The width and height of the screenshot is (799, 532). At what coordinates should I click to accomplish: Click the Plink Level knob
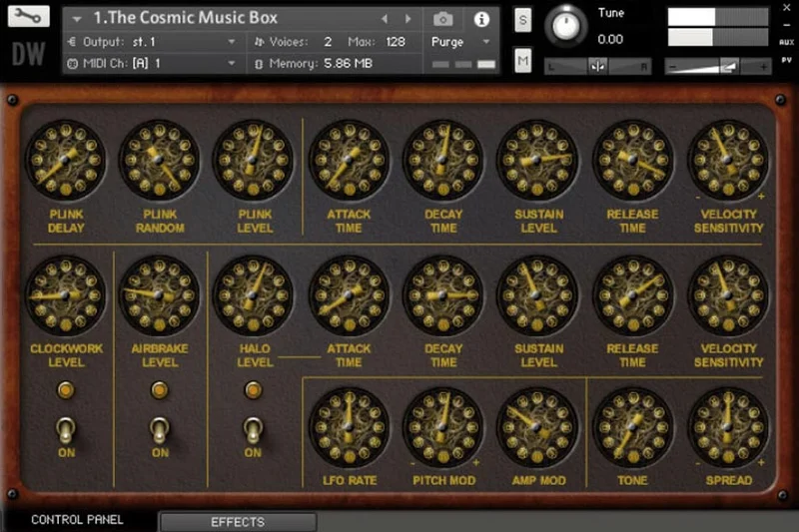pyautogui.click(x=254, y=160)
